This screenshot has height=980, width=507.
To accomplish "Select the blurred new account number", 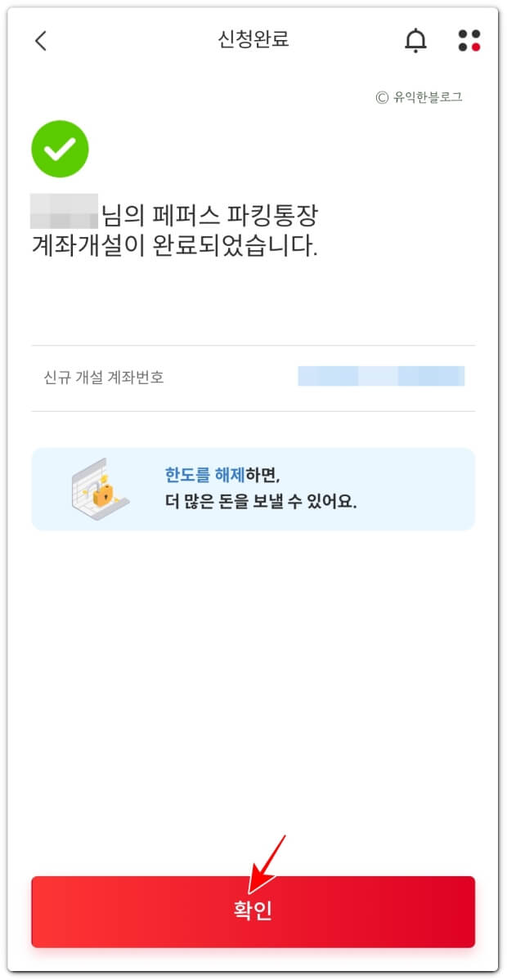I will click(381, 376).
